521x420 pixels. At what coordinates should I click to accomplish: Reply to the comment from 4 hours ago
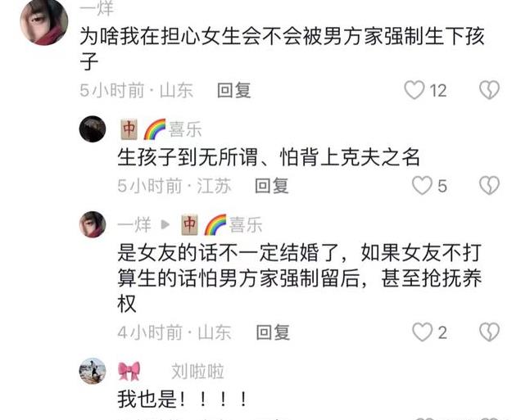pos(273,332)
